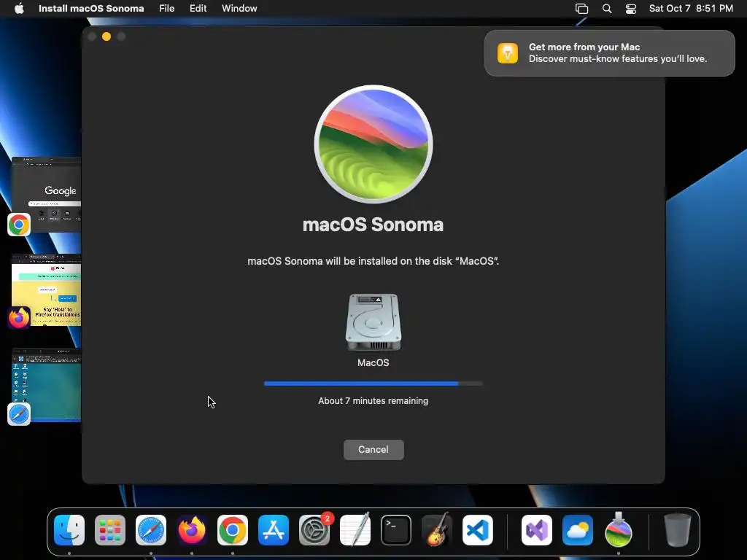The width and height of the screenshot is (747, 560).
Task: Click the Tips lightbulb icon in notification
Action: [x=508, y=52]
